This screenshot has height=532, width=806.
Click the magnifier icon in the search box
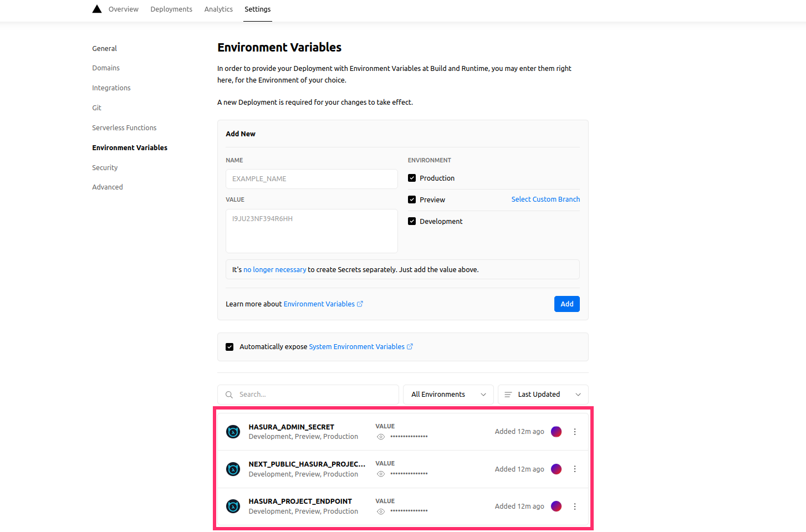point(229,394)
